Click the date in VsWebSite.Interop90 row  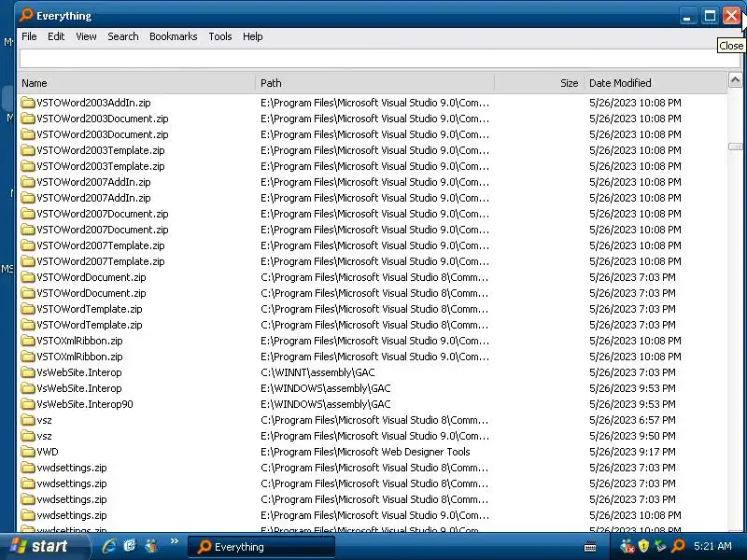tap(632, 404)
